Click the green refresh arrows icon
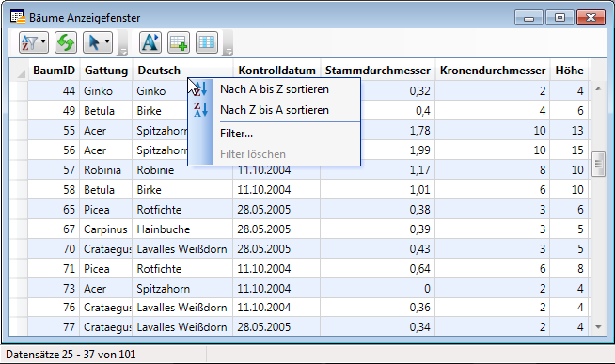The width and height of the screenshot is (615, 364). [66, 42]
